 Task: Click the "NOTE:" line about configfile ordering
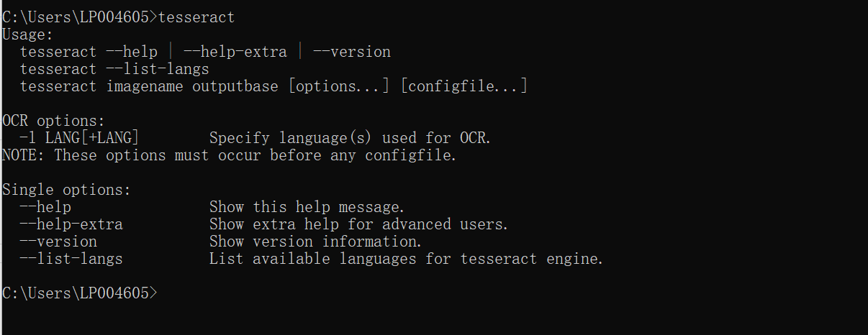coord(229,155)
